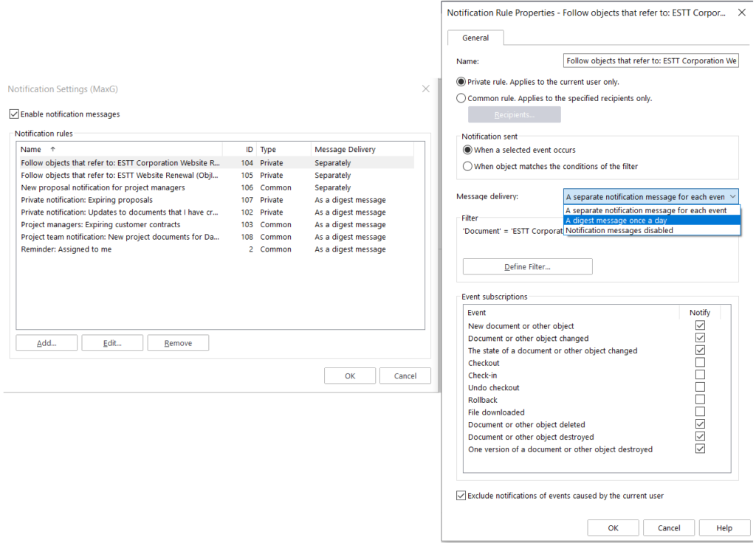Select the Private rule option
This screenshot has height=543, width=756.
[x=461, y=82]
